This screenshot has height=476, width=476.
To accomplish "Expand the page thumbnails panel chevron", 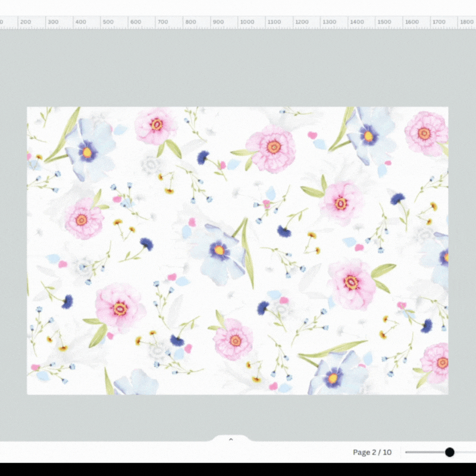I will pos(231,439).
